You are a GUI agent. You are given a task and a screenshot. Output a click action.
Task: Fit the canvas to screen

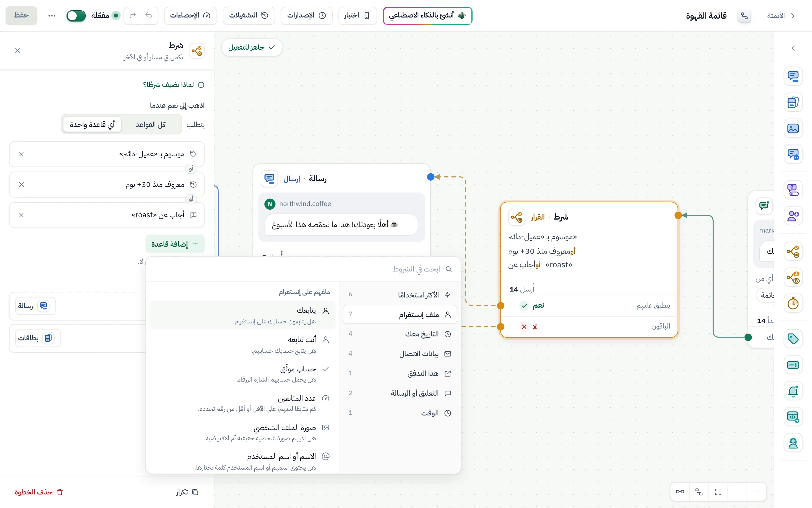(x=718, y=492)
